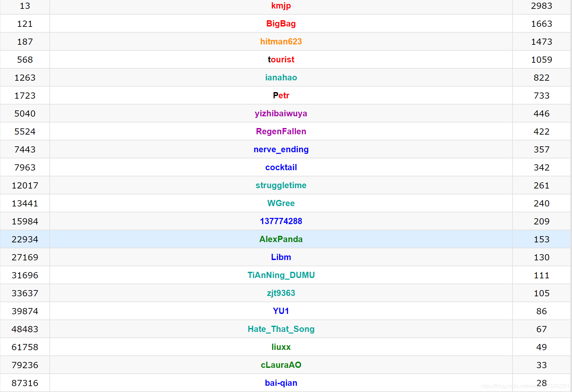
Task: Open kmjp's profile link
Action: coord(281,6)
